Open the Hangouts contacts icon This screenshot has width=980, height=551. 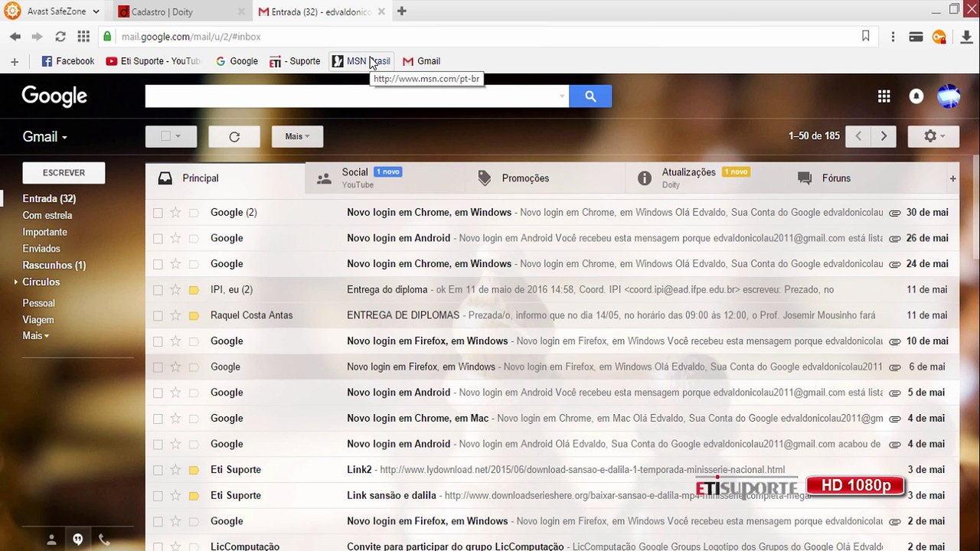(51, 540)
